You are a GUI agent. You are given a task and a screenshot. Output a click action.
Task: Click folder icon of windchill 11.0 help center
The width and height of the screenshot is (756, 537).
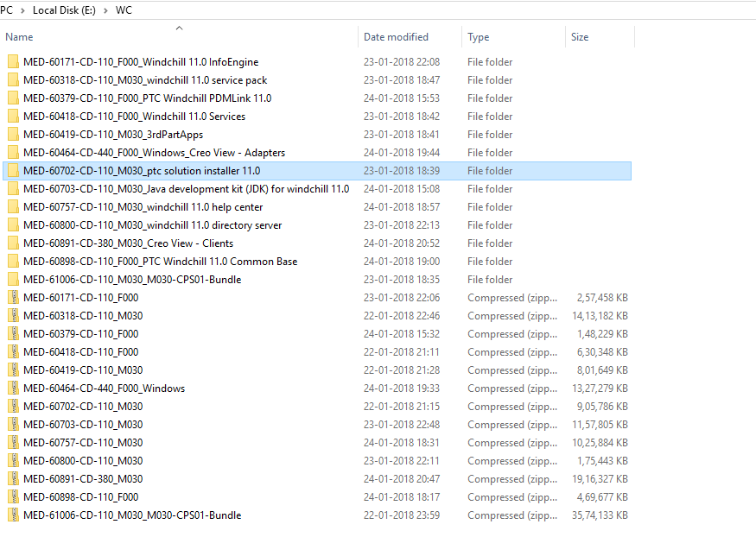tap(14, 207)
